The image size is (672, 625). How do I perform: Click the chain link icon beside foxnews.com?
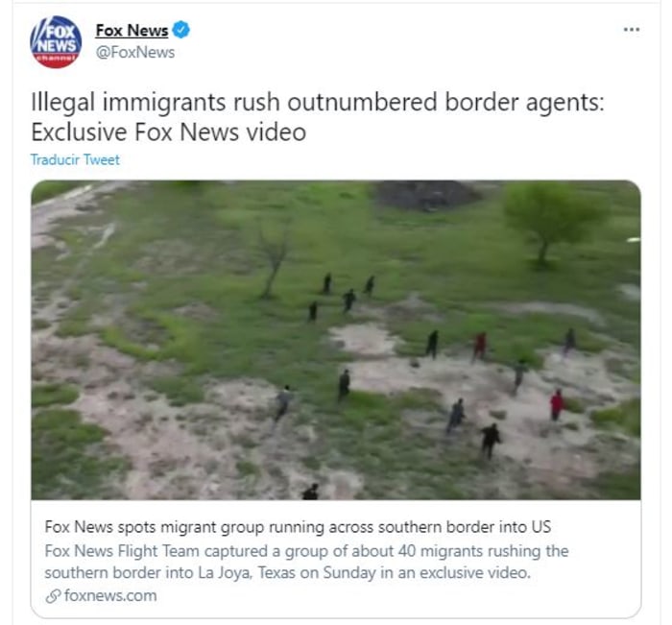[x=53, y=596]
